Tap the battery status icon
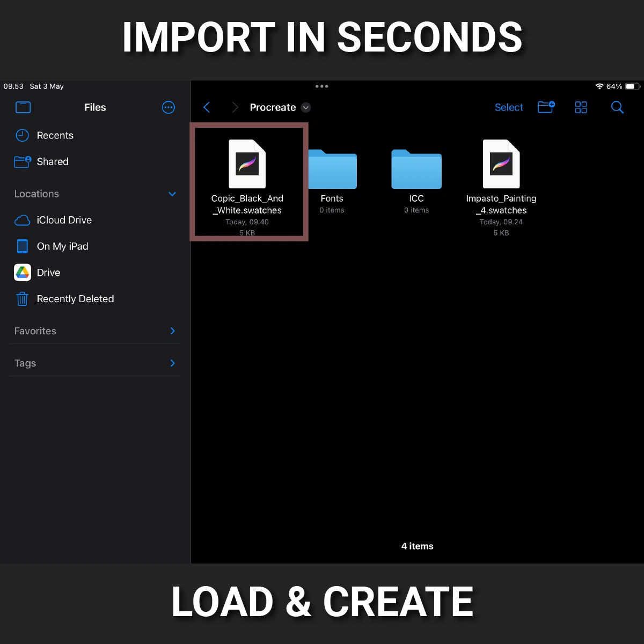Image resolution: width=644 pixels, height=644 pixels. (633, 86)
